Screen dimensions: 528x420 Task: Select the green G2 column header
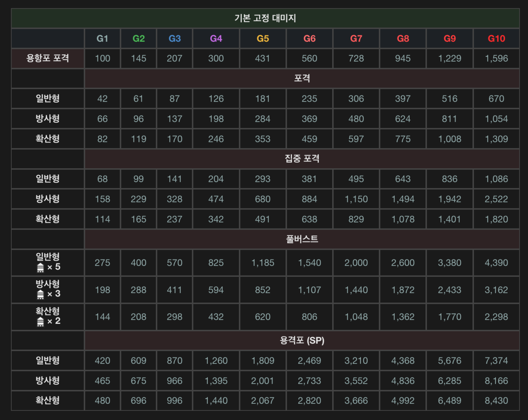pyautogui.click(x=138, y=39)
